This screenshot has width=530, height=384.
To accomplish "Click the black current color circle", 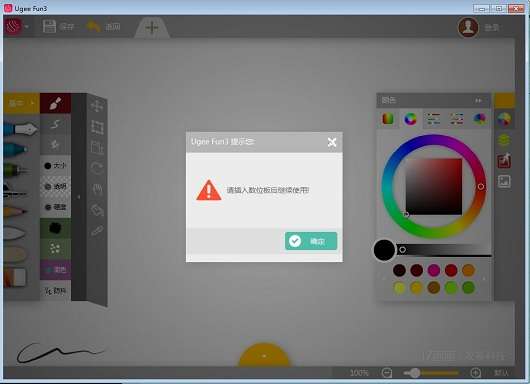I will 384,250.
